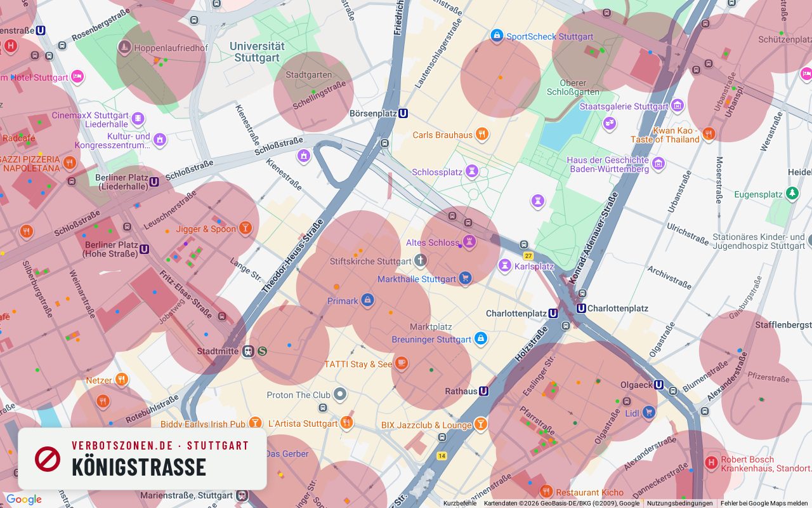Click the Königstrasse title text
The height and width of the screenshot is (508, 812).
[139, 467]
